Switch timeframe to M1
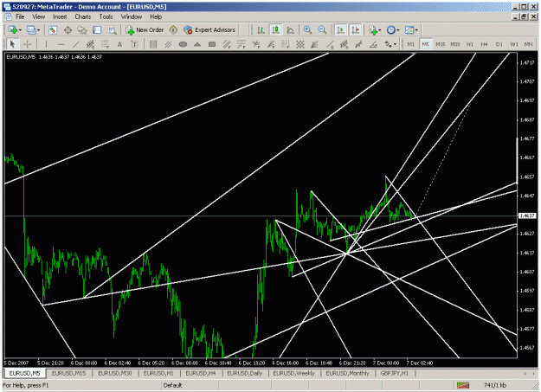Viewport: 541px width, 392px height. click(x=410, y=44)
